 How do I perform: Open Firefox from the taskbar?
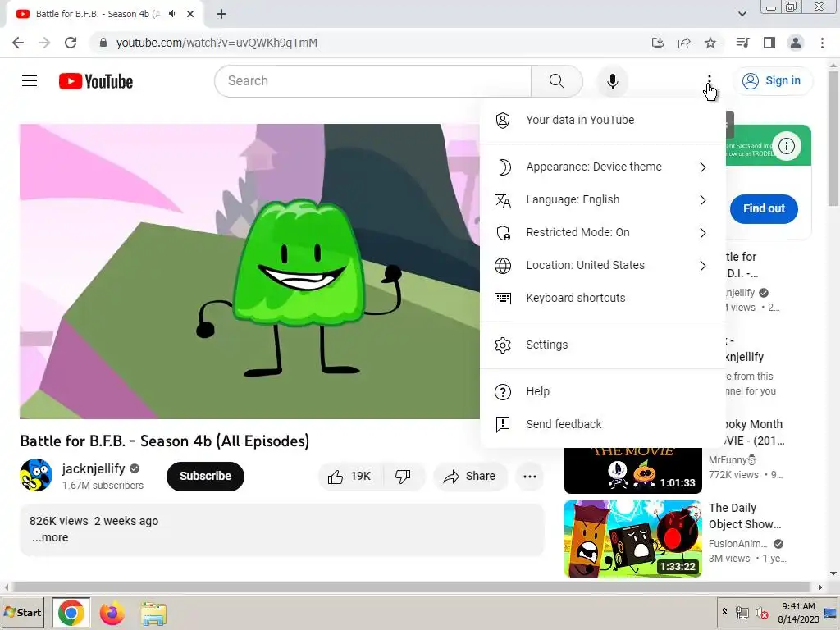(x=112, y=613)
